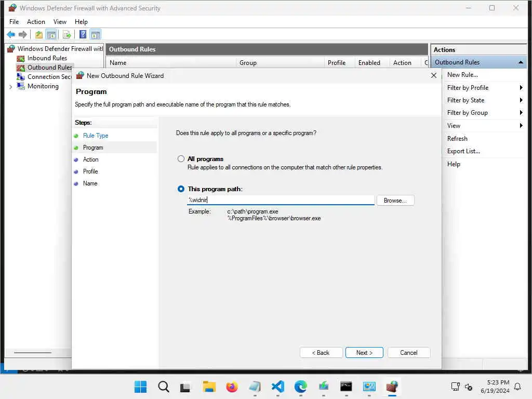The image size is (532, 399).
Task: Click the Program step in wizard
Action: pos(93,148)
